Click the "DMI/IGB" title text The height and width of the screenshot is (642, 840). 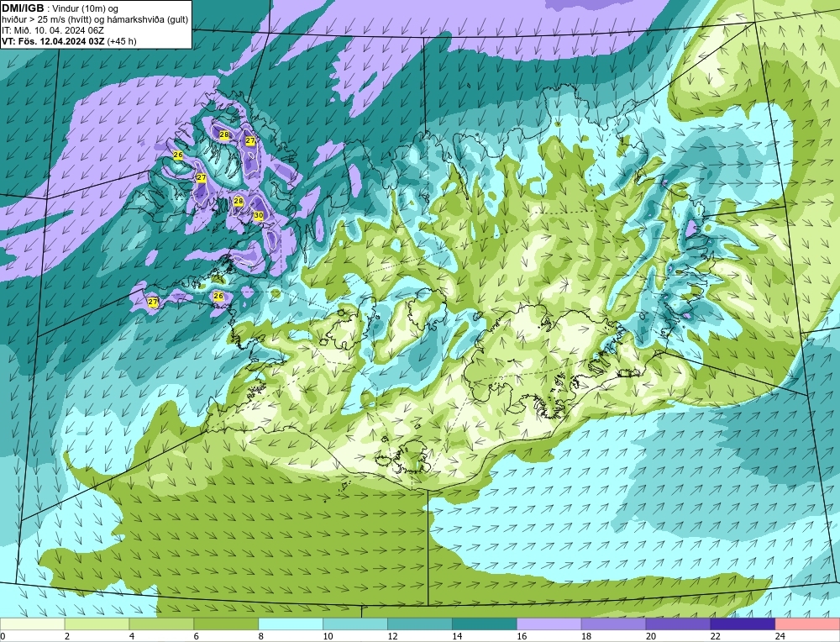[x=23, y=8]
